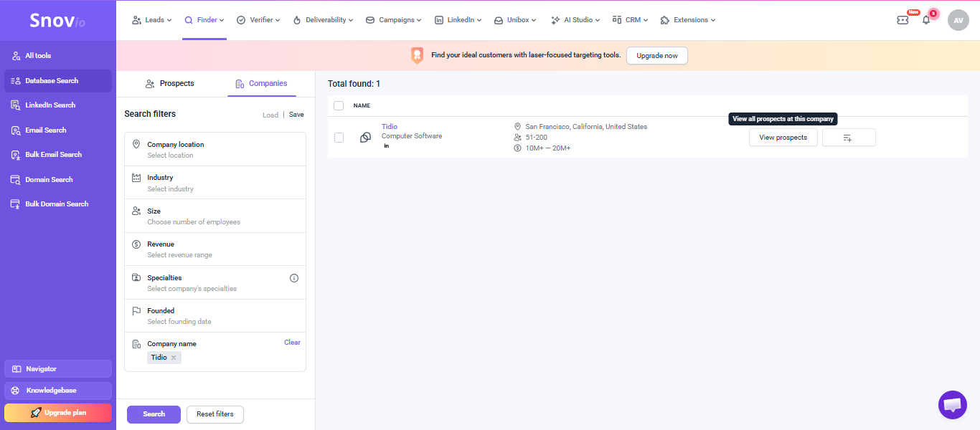Image resolution: width=980 pixels, height=430 pixels.
Task: Click the Reset filters button
Action: [x=215, y=414]
